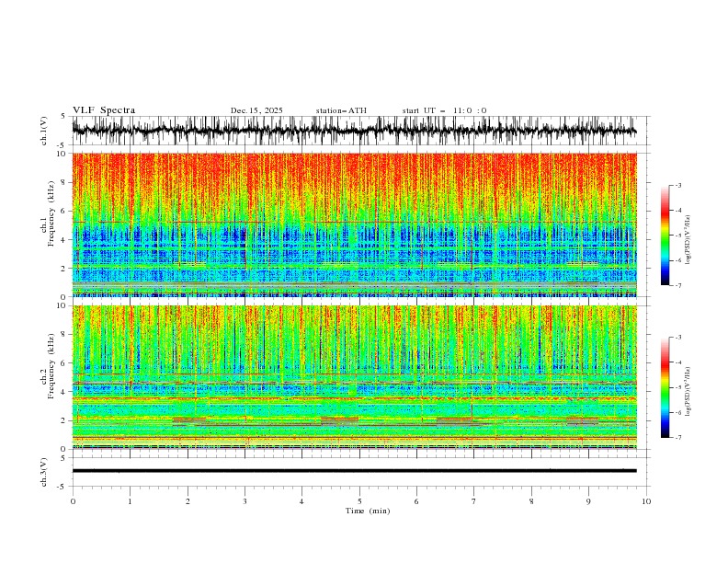Click the 'start UT = 11:0 :0' text
728x563 pixels.
(444, 110)
